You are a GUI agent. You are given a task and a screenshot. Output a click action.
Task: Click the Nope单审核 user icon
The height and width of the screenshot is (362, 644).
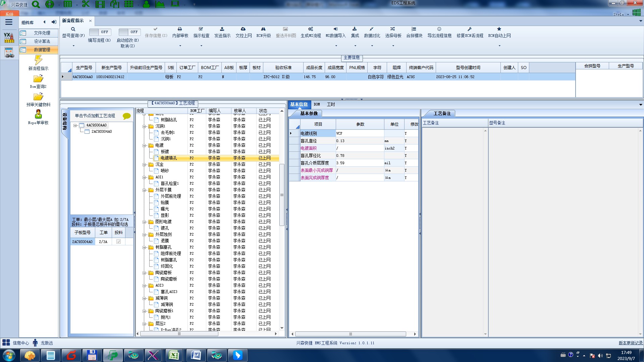point(38,114)
